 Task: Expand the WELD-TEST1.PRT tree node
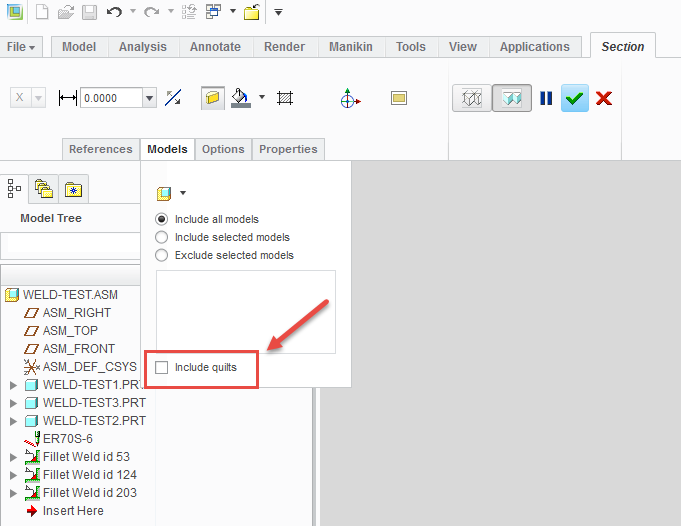click(13, 385)
